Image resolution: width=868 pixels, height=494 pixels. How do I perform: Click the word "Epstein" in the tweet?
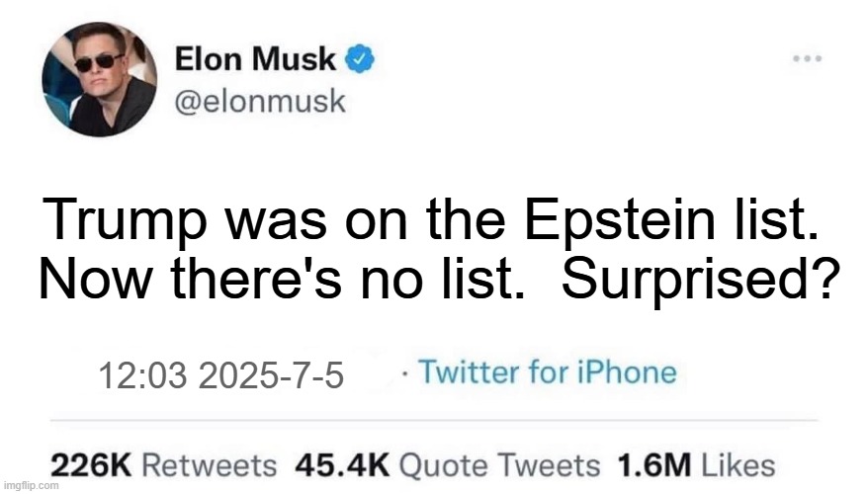click(x=620, y=220)
